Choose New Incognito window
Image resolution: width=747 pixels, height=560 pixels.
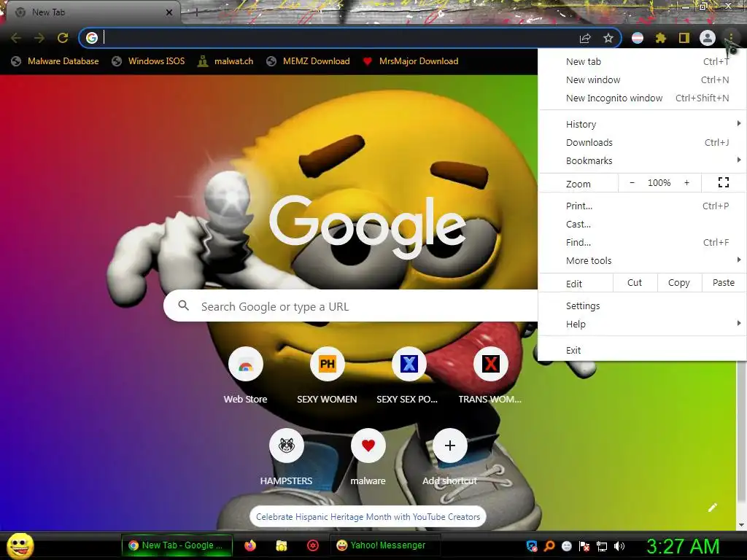pos(642,98)
